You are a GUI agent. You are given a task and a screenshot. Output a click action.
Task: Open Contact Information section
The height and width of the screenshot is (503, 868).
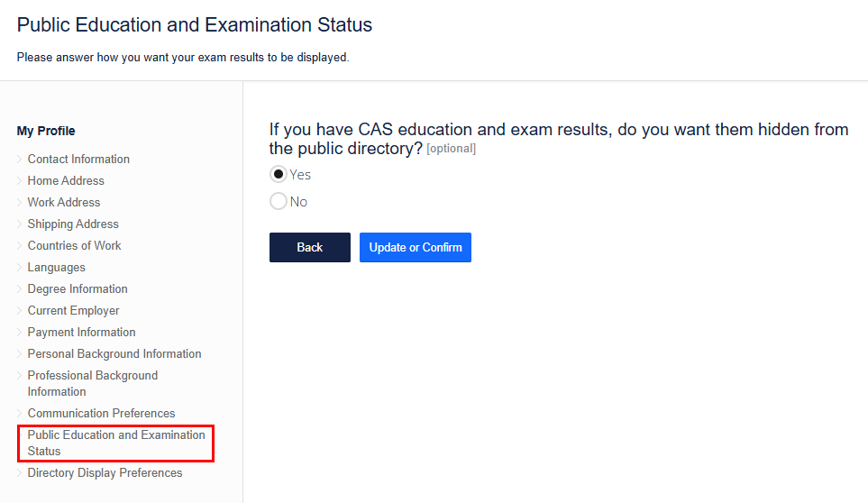pyautogui.click(x=78, y=160)
